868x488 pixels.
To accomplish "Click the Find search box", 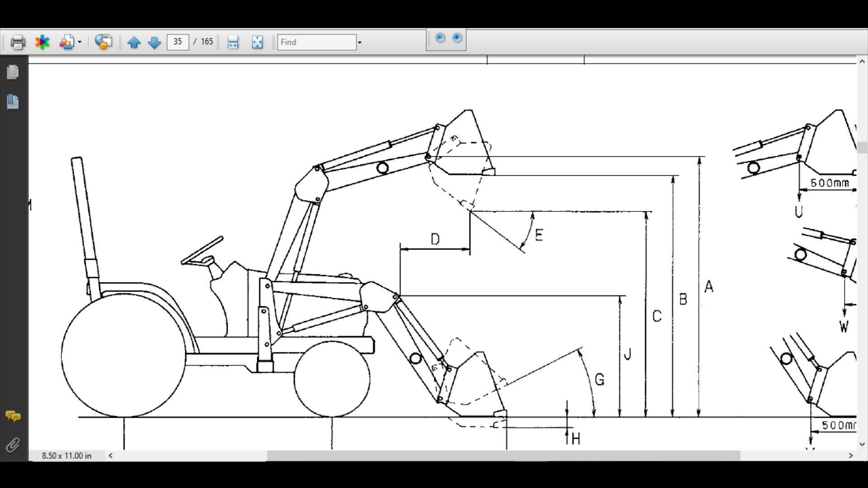I will 316,42.
